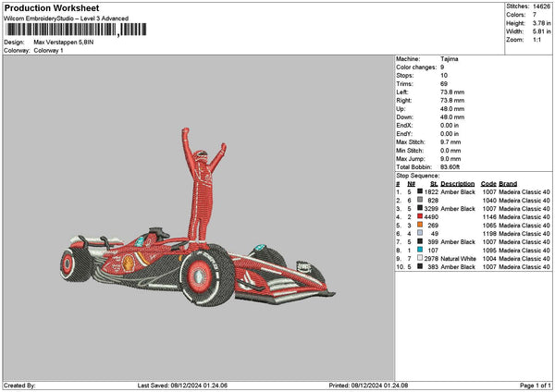The image size is (555, 392).
Task: Click the 'Created By:' footer label
Action: coord(19,386)
